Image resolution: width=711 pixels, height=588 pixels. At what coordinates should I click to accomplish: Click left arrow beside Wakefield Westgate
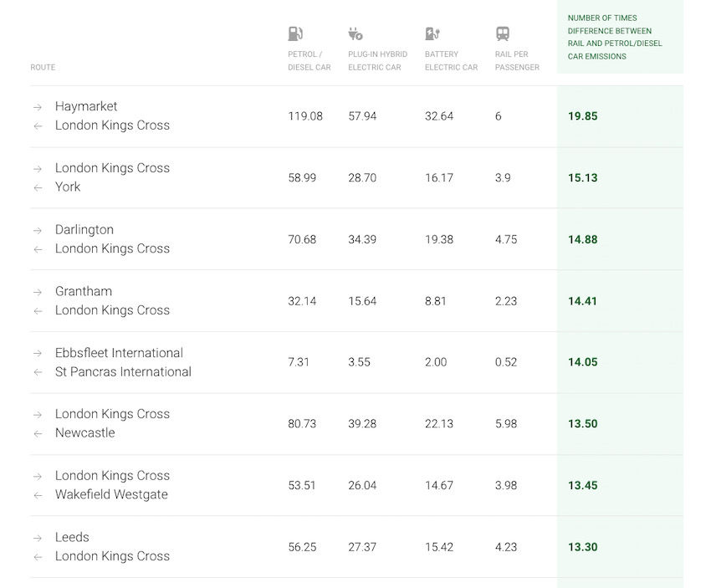click(x=38, y=495)
